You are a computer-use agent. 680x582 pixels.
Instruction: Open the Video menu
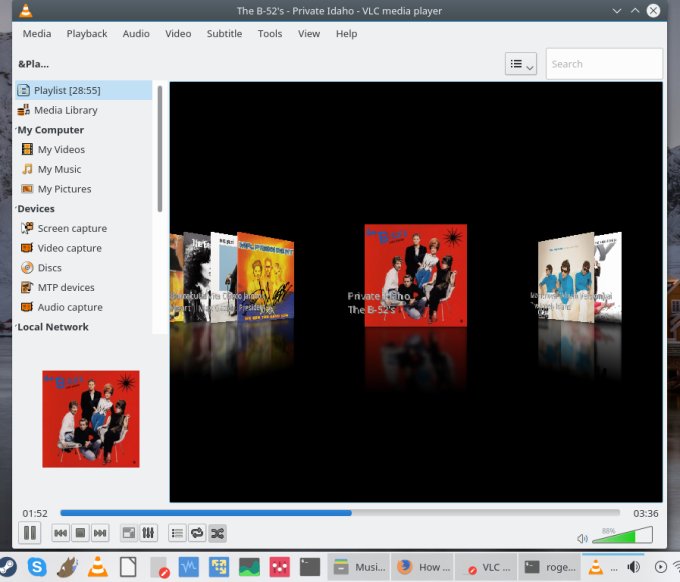pyautogui.click(x=178, y=33)
